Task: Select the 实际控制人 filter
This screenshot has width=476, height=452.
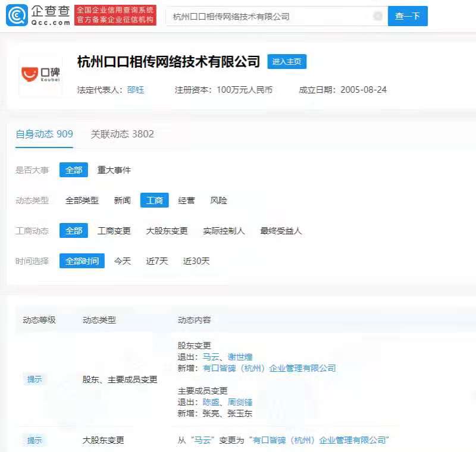Action: pyautogui.click(x=224, y=231)
